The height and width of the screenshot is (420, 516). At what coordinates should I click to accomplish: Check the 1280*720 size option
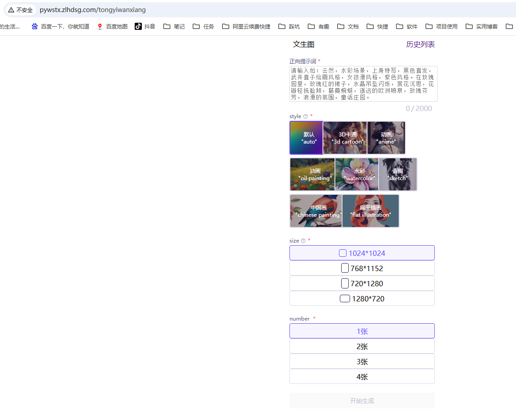[345, 298]
